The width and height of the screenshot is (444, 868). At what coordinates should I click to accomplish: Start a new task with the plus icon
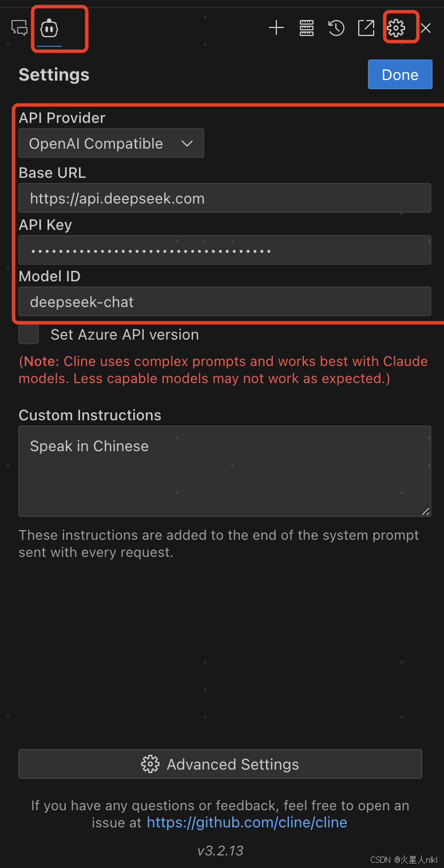coord(276,27)
